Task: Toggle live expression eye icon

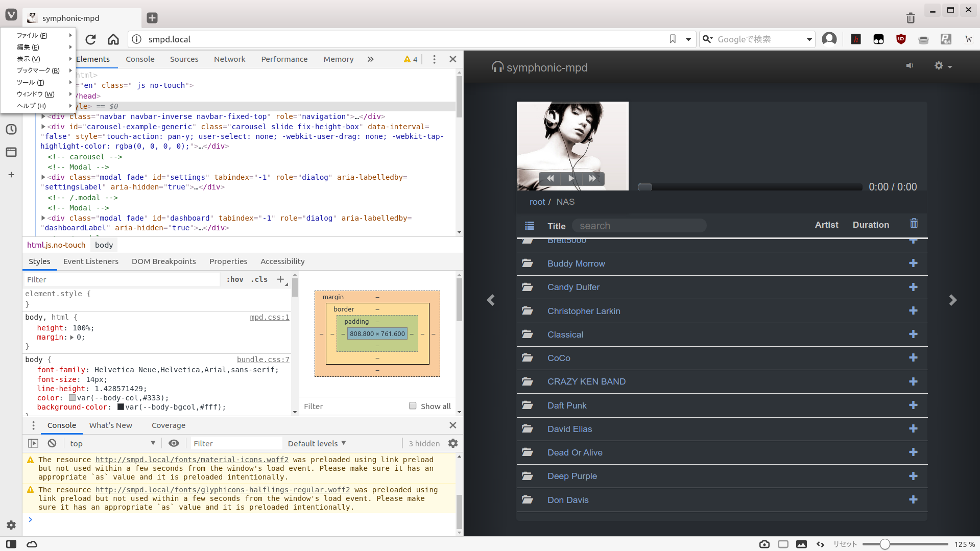Action: point(174,443)
